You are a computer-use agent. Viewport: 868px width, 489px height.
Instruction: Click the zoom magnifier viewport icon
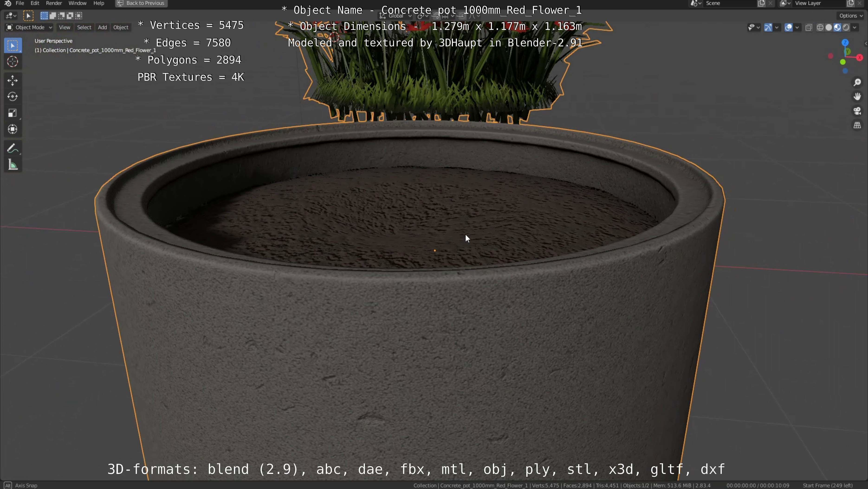click(857, 83)
